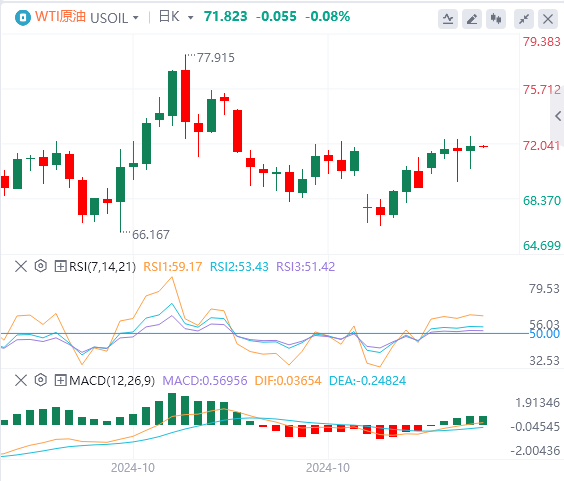Open MACD indicator settings hexagon icon
The image size is (564, 481).
click(41, 380)
